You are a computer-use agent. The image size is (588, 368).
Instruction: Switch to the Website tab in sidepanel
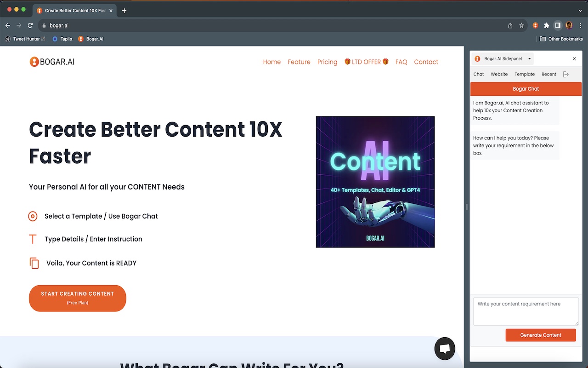(x=499, y=74)
